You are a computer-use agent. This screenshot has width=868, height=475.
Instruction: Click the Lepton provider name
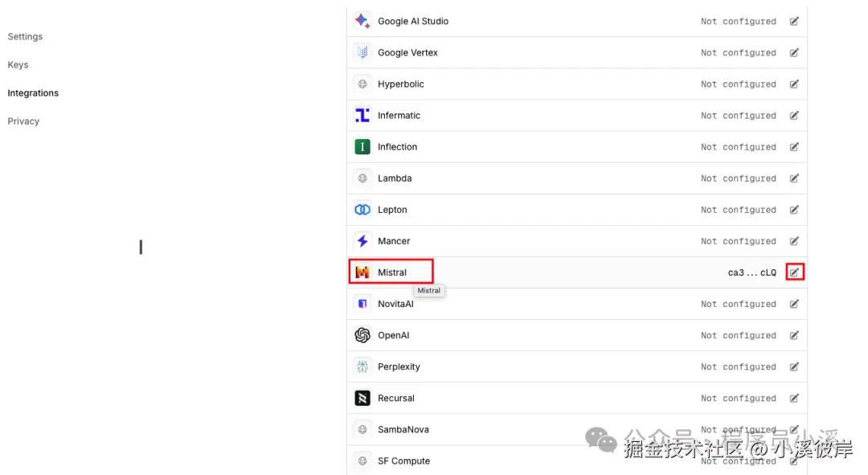pos(392,210)
